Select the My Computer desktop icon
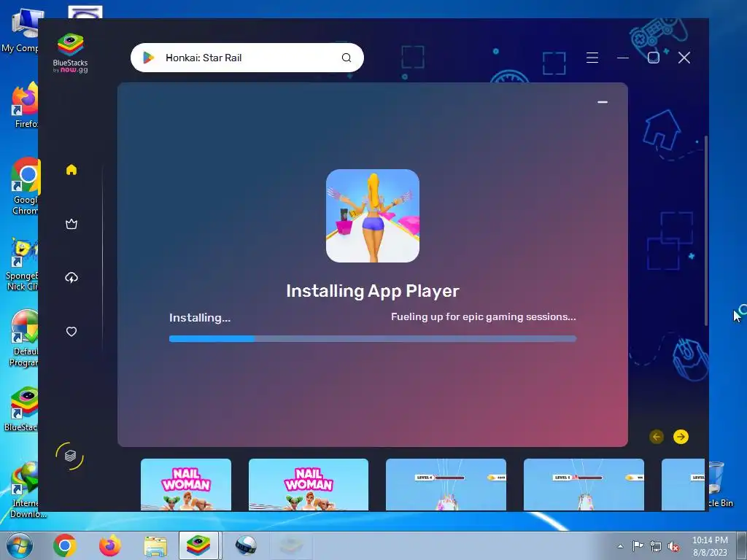This screenshot has height=560, width=747. click(20, 31)
